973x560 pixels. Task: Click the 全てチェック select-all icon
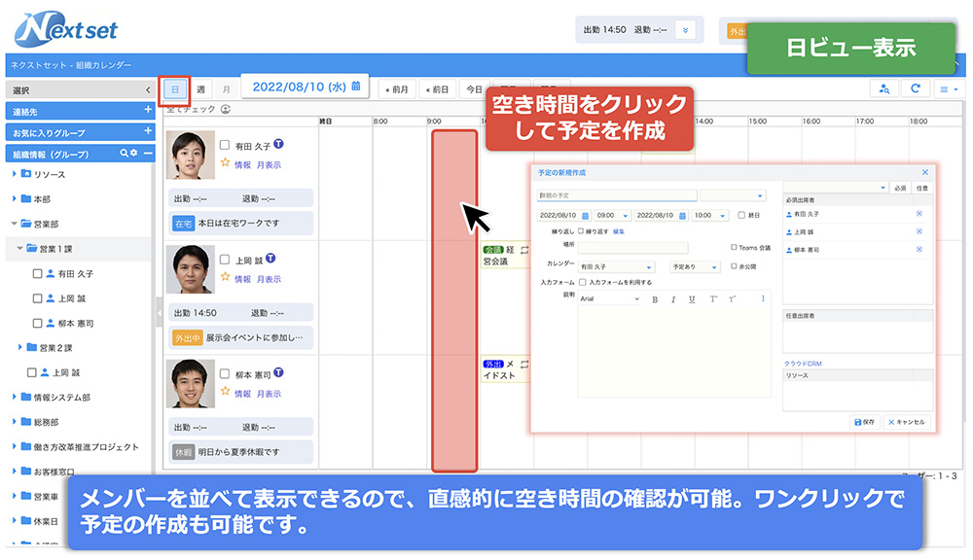(226, 109)
